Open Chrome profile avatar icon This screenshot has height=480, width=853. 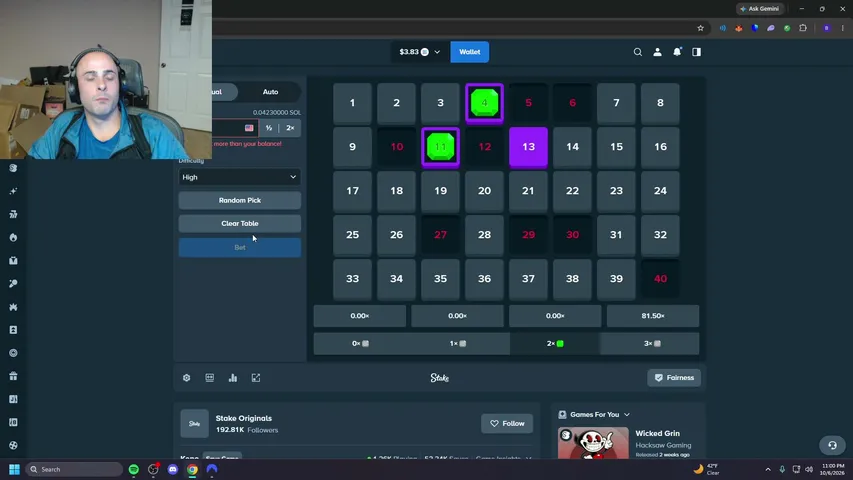(x=826, y=28)
